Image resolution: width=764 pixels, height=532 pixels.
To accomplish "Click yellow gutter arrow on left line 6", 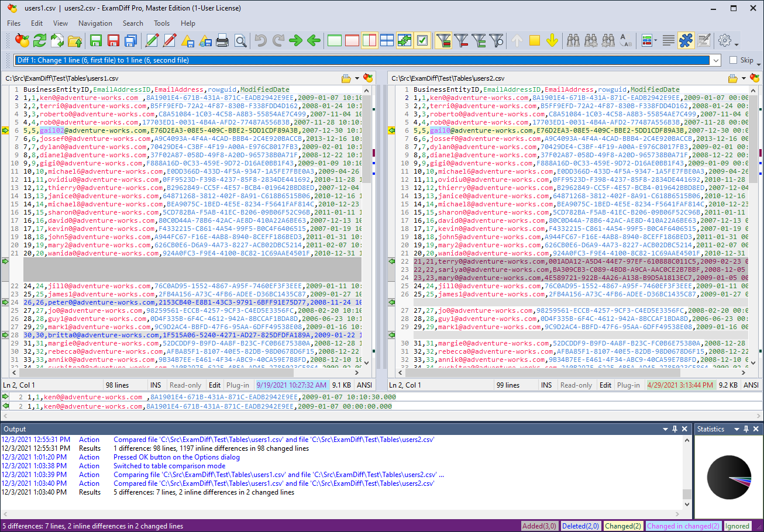I will 5,130.
